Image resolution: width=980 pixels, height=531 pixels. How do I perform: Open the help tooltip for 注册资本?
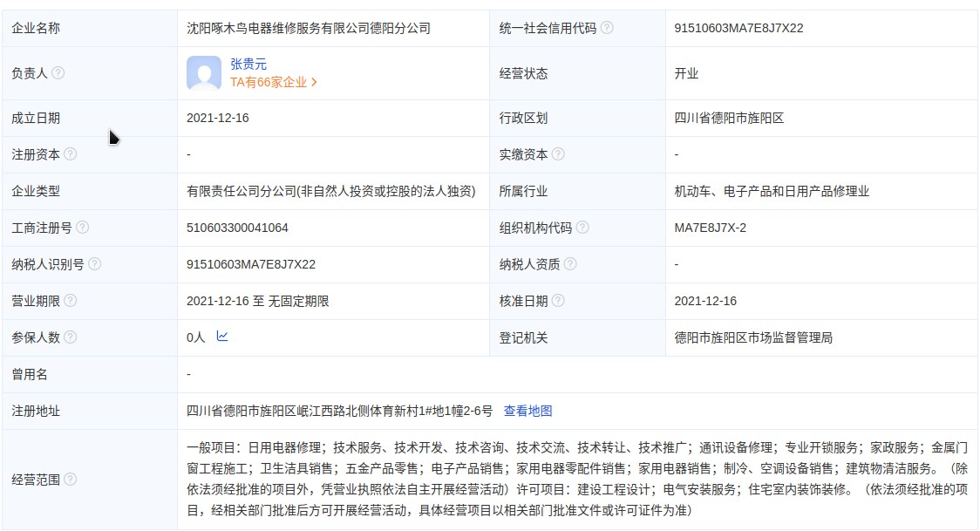pos(71,154)
